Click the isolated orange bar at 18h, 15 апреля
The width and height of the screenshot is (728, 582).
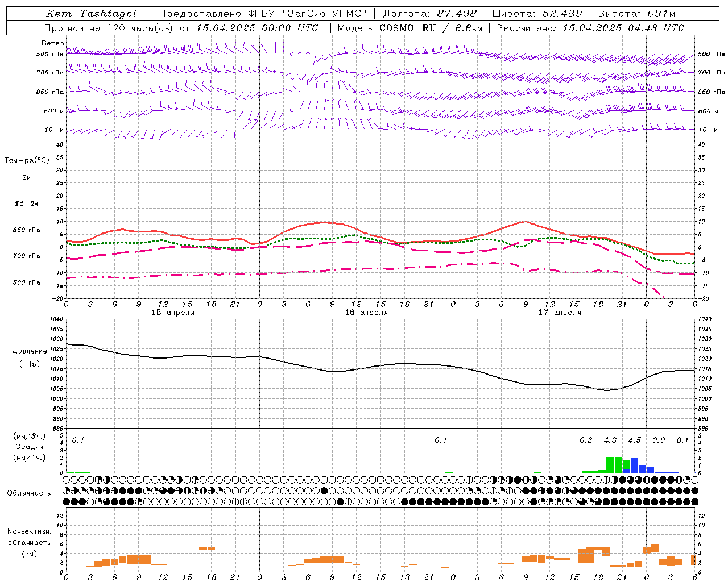tap(207, 548)
